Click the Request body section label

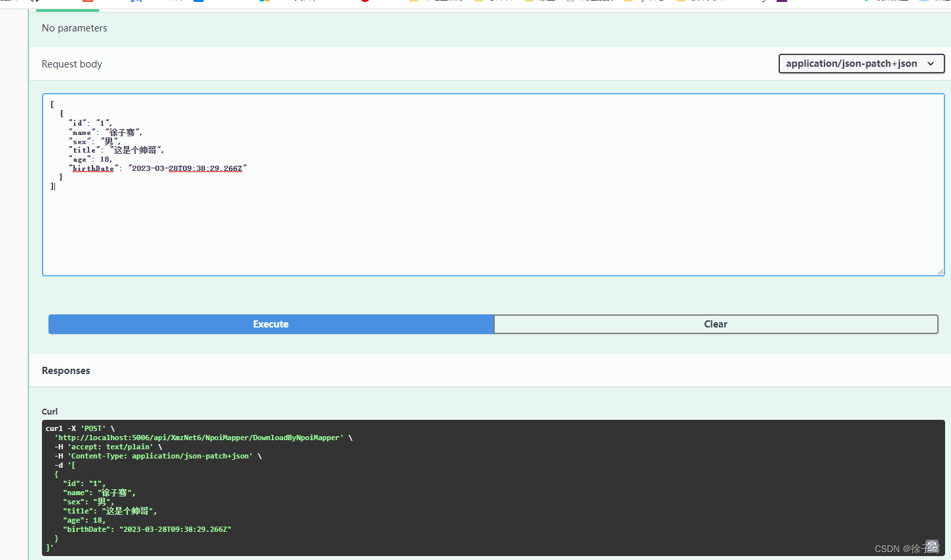coord(71,64)
